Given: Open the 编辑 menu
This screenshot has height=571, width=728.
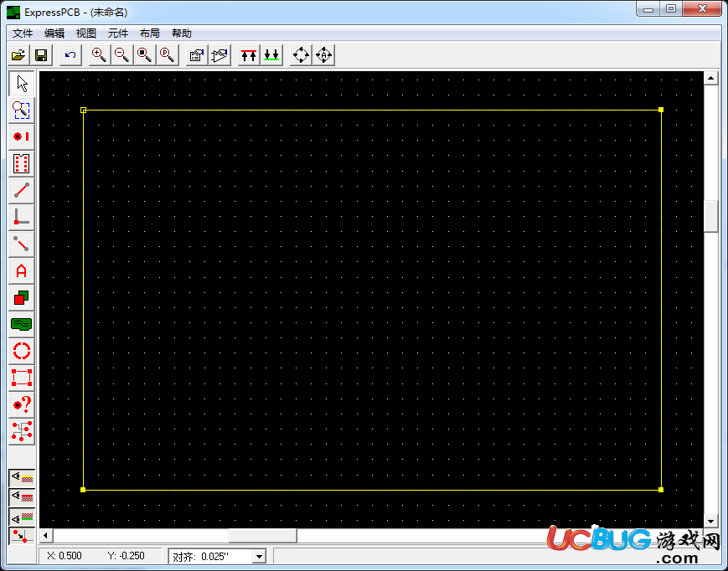Looking at the screenshot, I should coord(54,33).
